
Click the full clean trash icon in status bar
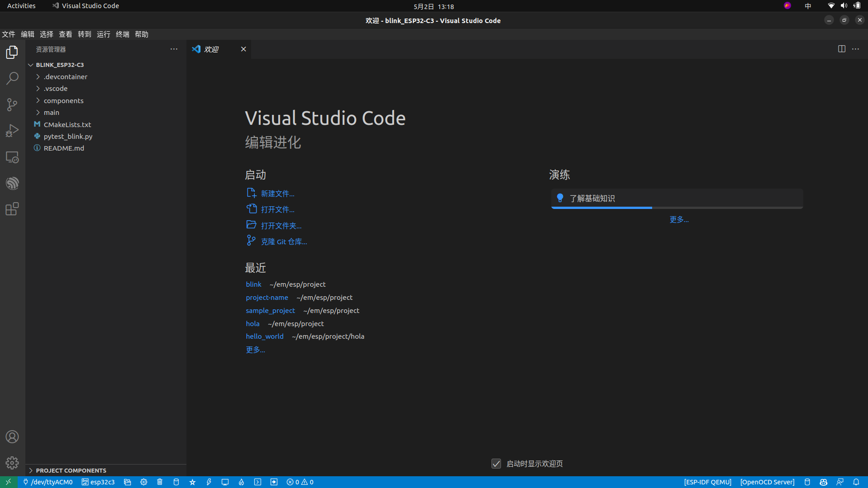(x=160, y=482)
